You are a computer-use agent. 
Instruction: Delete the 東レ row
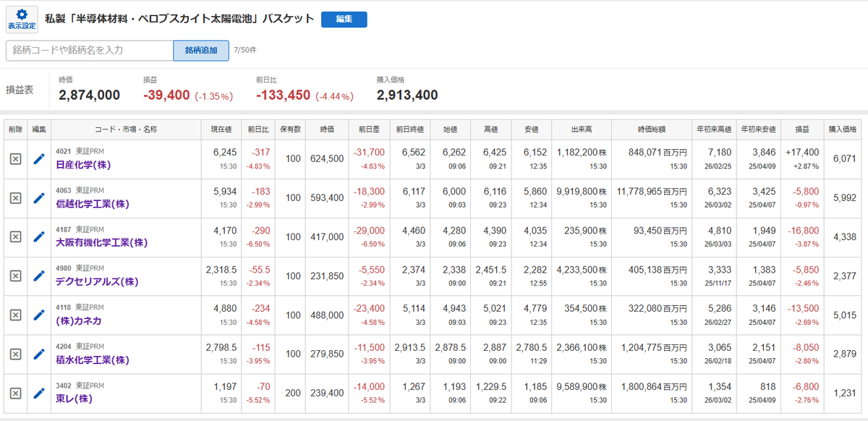tap(15, 393)
